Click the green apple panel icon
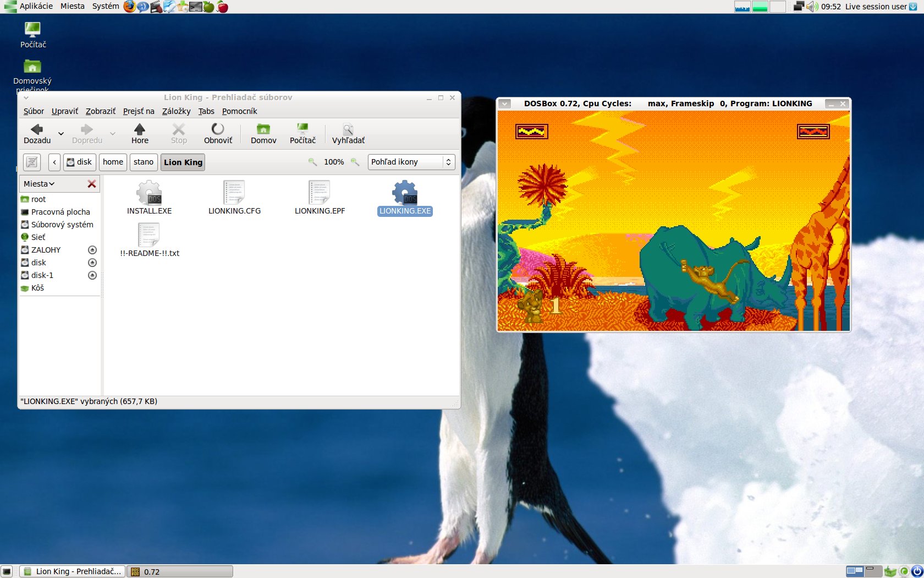924x578 pixels. pyautogui.click(x=209, y=7)
